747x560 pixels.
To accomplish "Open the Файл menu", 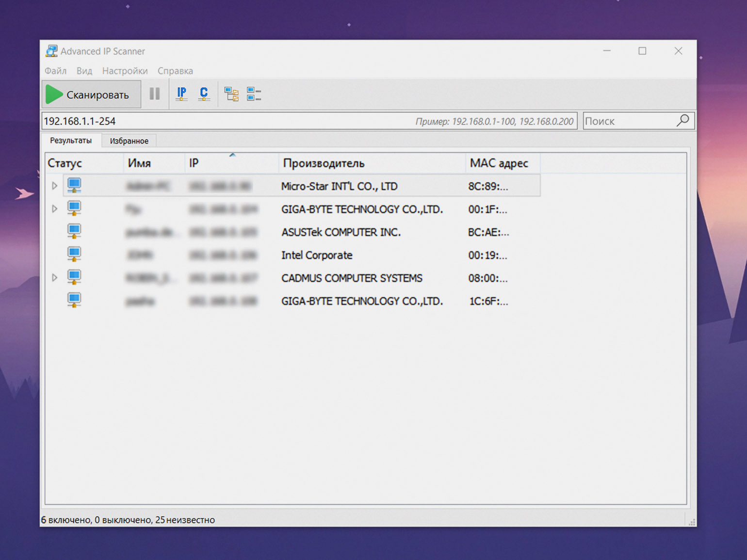I will click(x=56, y=71).
